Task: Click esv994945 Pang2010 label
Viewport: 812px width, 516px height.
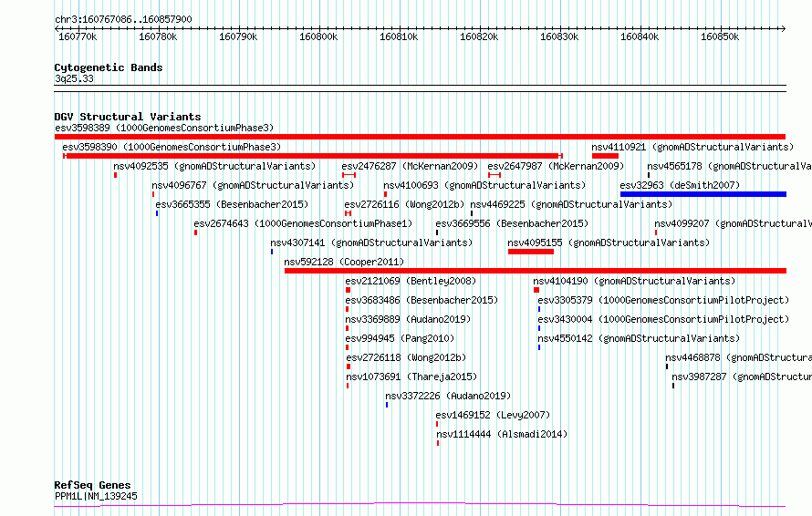Action: tap(400, 338)
